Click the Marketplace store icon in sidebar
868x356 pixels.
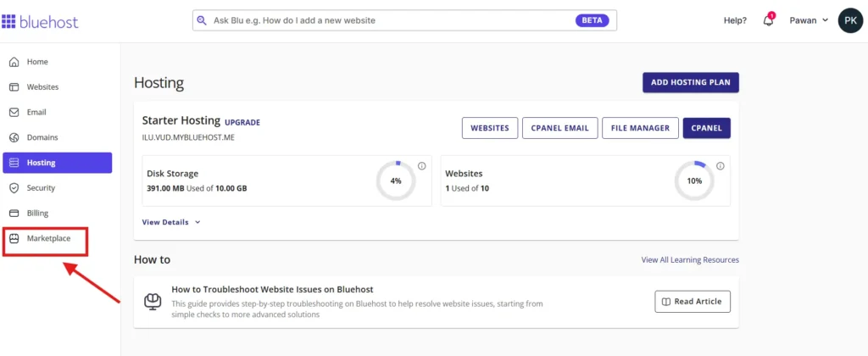(15, 239)
